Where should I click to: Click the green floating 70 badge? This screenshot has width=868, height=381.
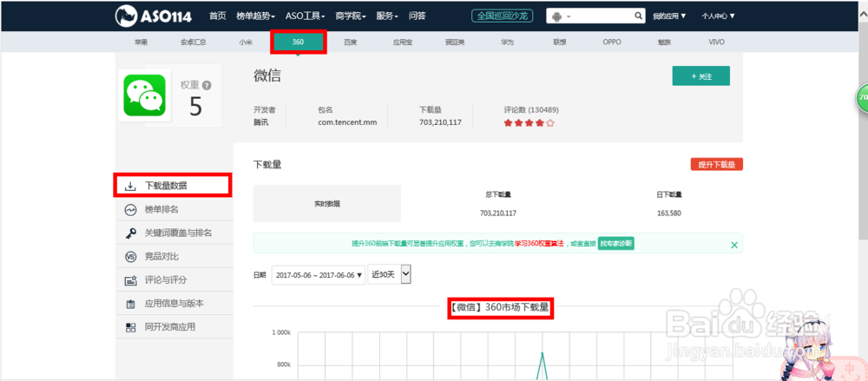(862, 97)
